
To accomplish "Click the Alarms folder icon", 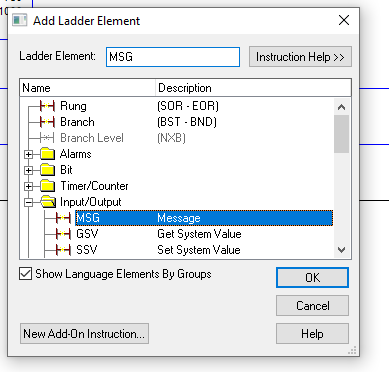I will (x=48, y=154).
